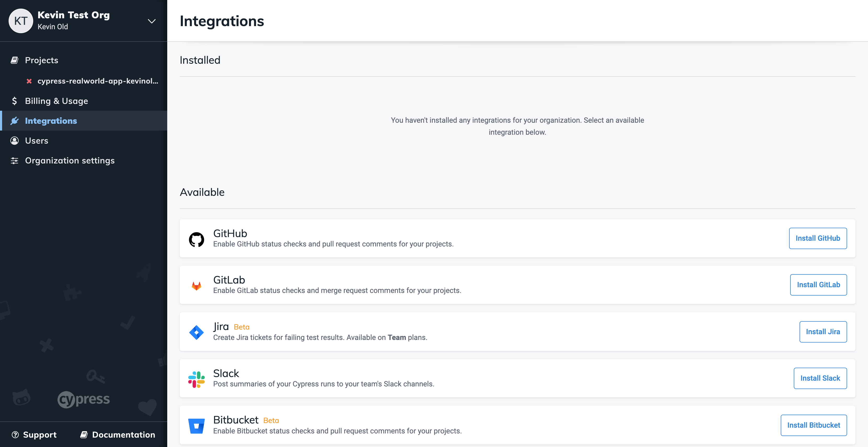This screenshot has height=447, width=868.
Task: Click the KT organization avatar
Action: [x=21, y=21]
